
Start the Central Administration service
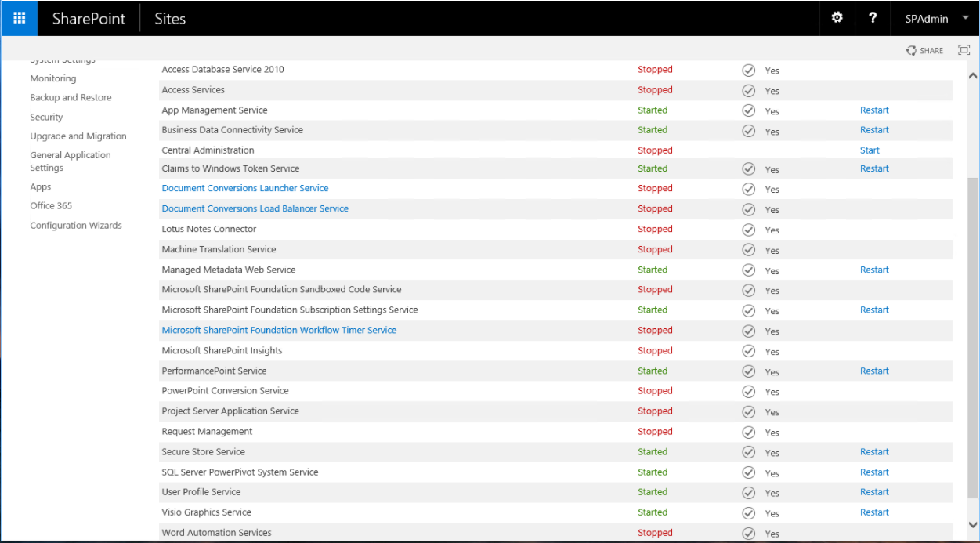(870, 150)
